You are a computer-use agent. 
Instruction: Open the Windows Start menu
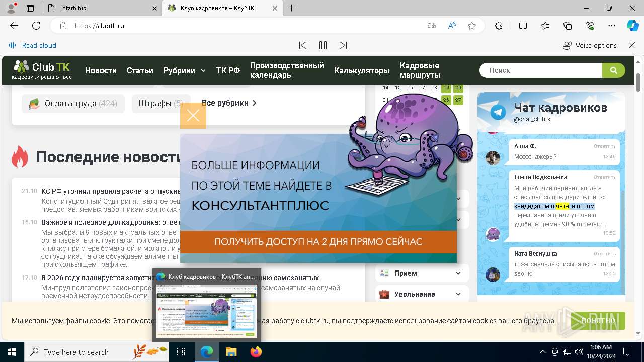(12, 352)
